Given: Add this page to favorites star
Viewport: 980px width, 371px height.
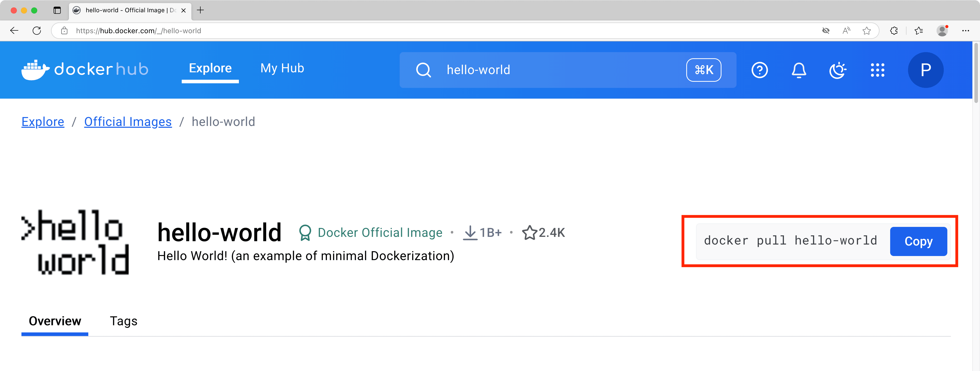Looking at the screenshot, I should [x=867, y=31].
